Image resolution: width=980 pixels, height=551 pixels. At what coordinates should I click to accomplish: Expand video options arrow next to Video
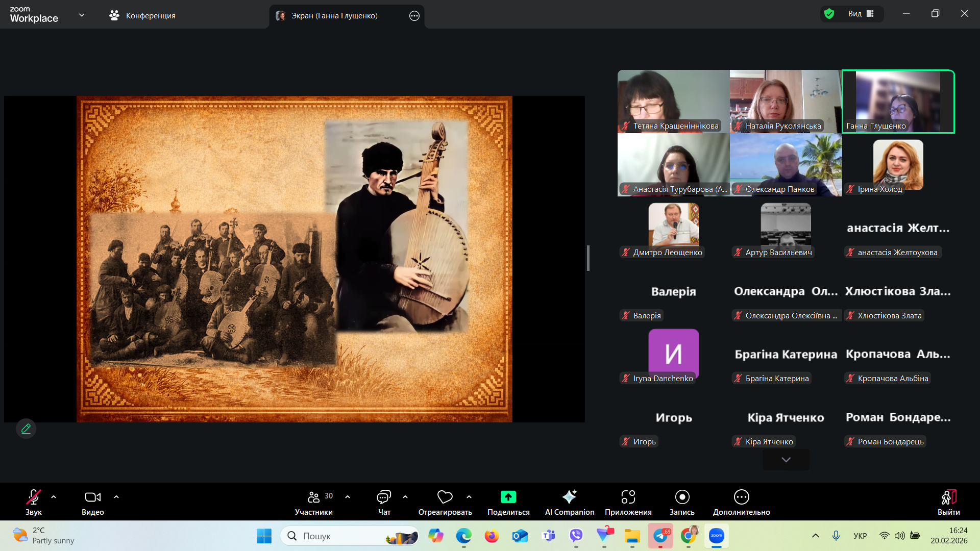[116, 496]
